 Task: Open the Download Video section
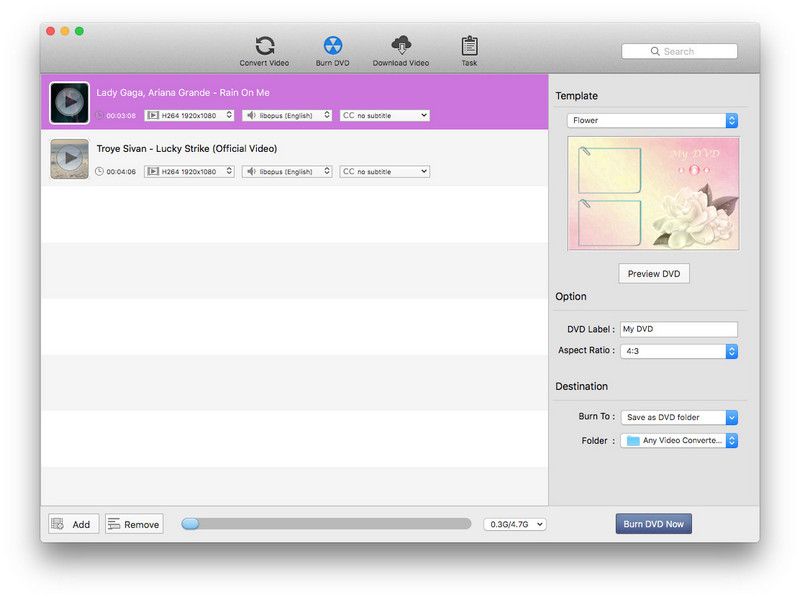pos(401,52)
